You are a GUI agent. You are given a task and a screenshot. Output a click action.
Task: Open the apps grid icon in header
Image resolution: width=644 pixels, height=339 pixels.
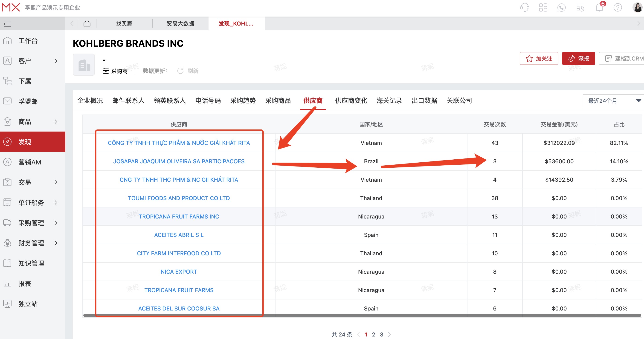543,8
